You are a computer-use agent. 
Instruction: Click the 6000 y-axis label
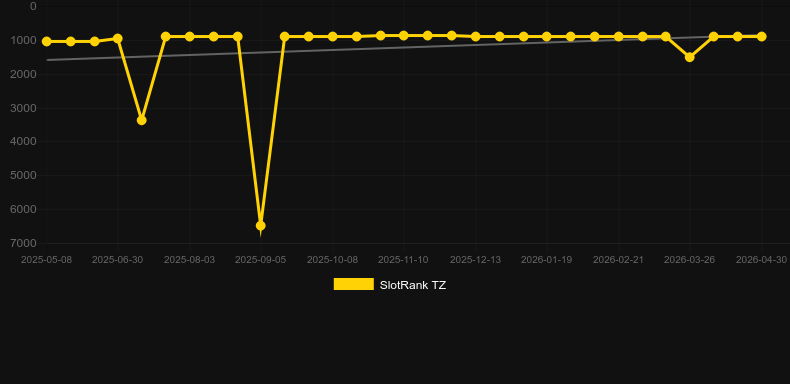pos(24,209)
